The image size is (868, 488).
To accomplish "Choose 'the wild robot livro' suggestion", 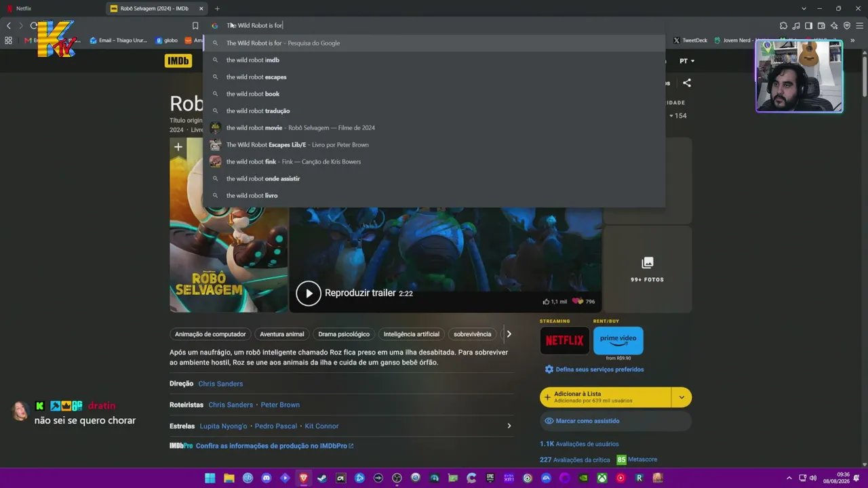I will coord(434,195).
